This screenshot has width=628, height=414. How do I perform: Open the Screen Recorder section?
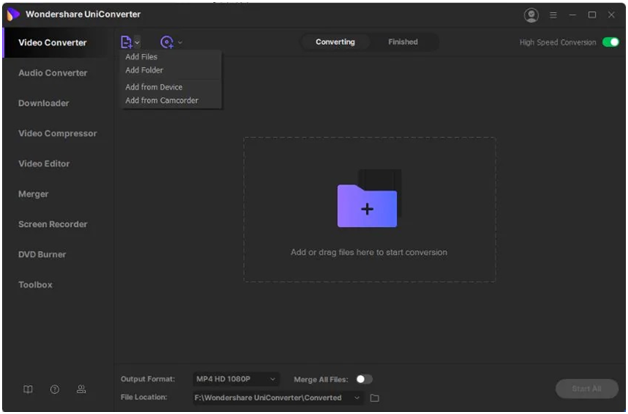click(53, 224)
